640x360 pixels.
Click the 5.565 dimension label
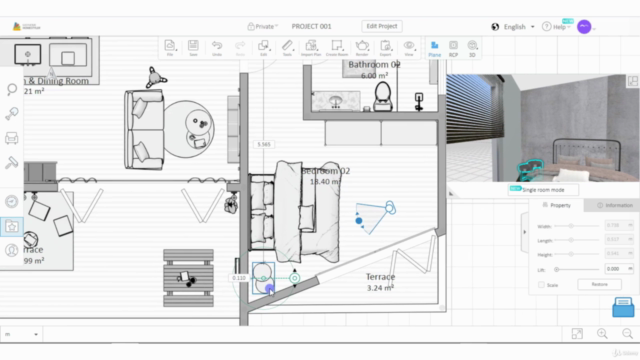coord(264,144)
